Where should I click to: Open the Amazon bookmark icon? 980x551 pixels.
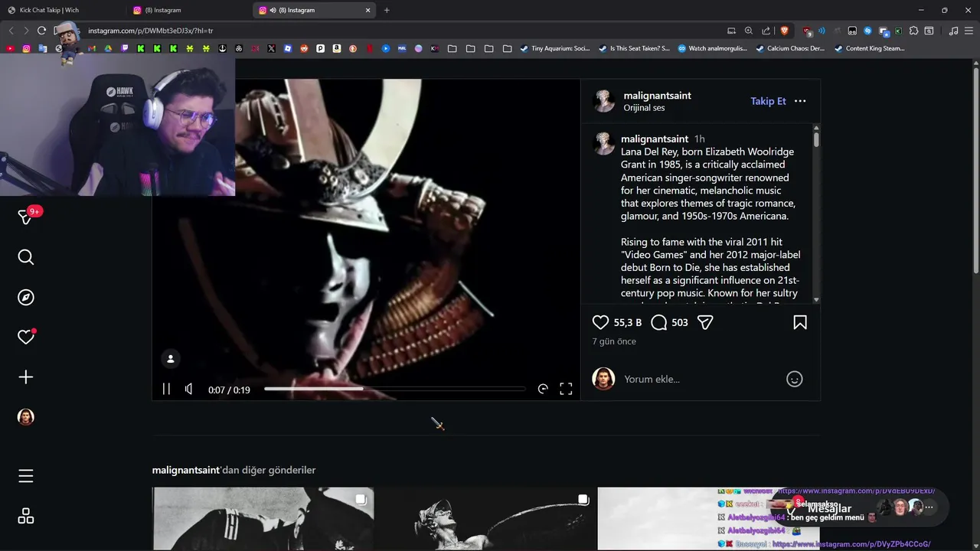[x=336, y=48]
